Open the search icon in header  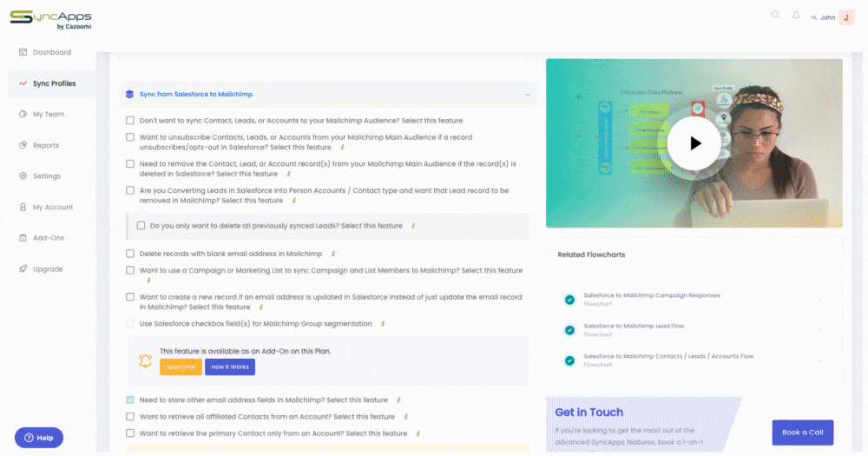pyautogui.click(x=775, y=16)
